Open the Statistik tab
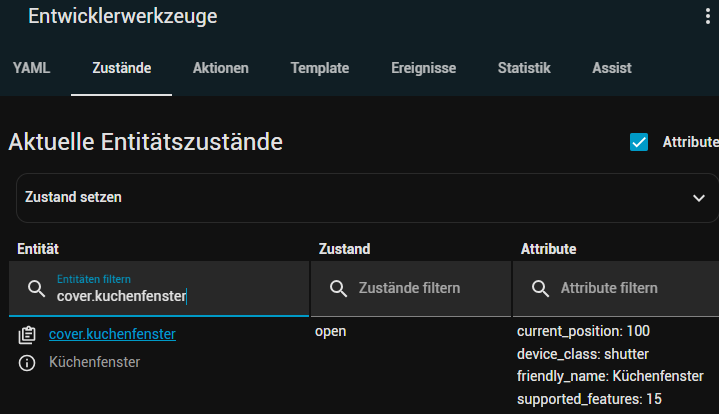 coord(524,68)
